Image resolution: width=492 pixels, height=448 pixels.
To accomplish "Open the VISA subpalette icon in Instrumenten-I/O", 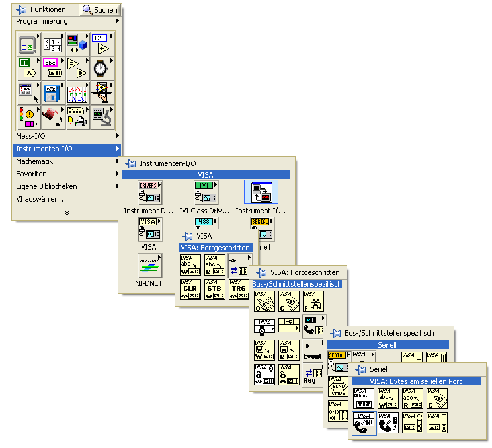I will pos(149,229).
